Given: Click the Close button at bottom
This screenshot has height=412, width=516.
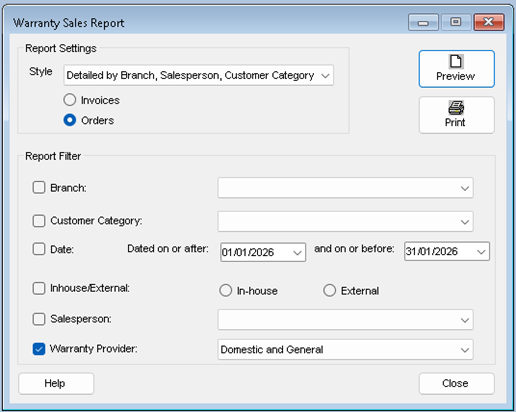Looking at the screenshot, I should tap(456, 383).
